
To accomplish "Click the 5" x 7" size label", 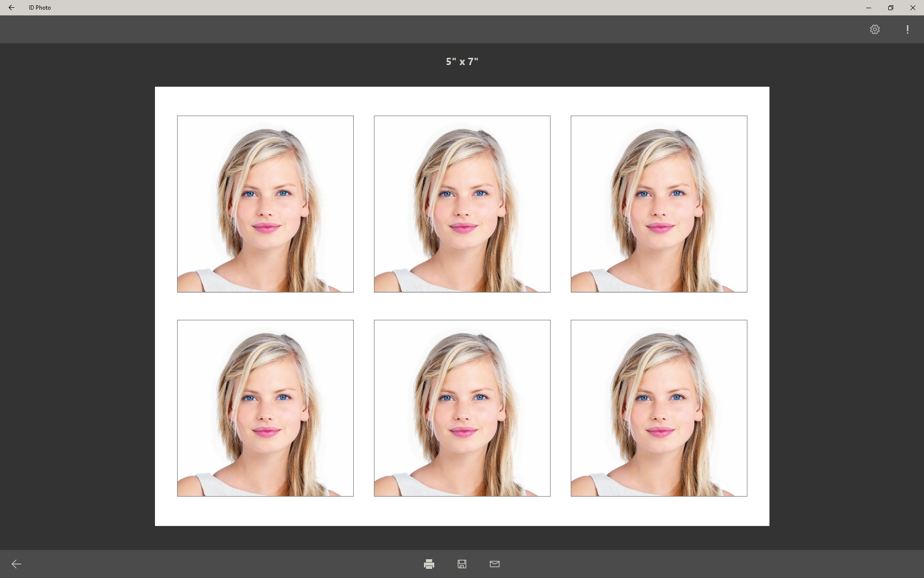I will tap(462, 62).
